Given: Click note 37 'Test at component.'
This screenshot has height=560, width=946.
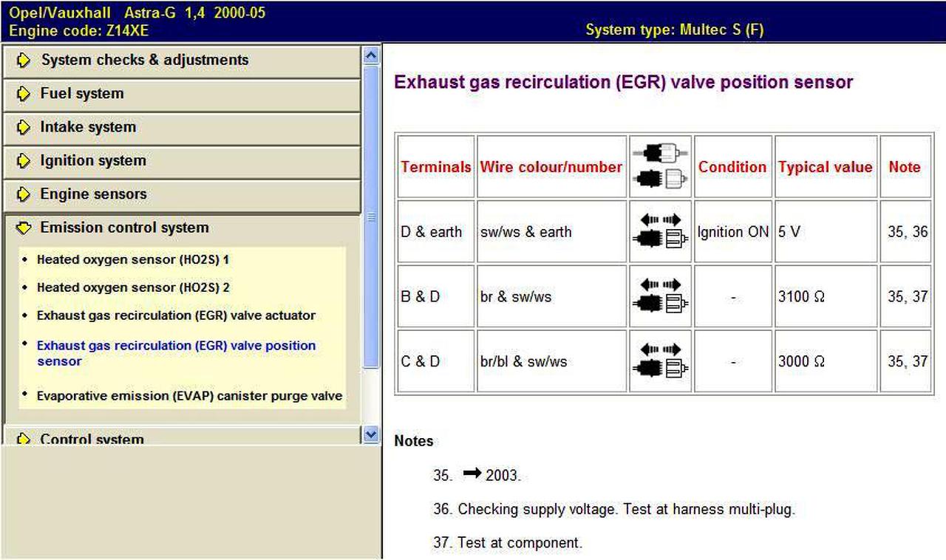Looking at the screenshot, I should click(x=508, y=543).
